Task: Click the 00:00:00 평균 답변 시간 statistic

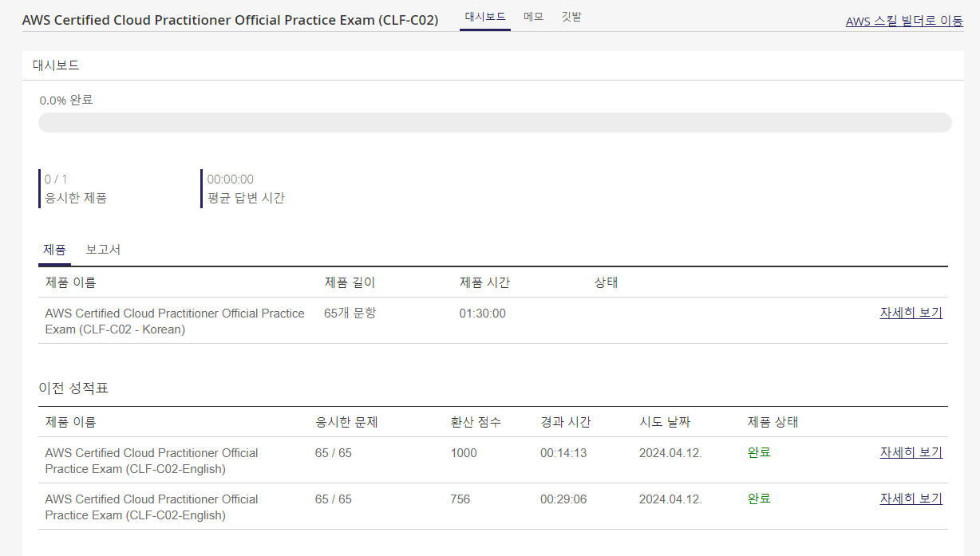Action: pos(245,188)
